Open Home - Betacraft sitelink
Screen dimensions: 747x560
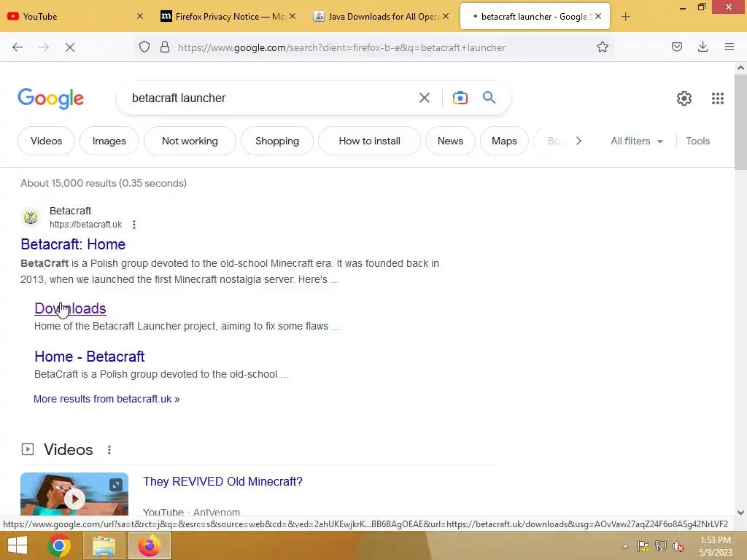pos(89,357)
